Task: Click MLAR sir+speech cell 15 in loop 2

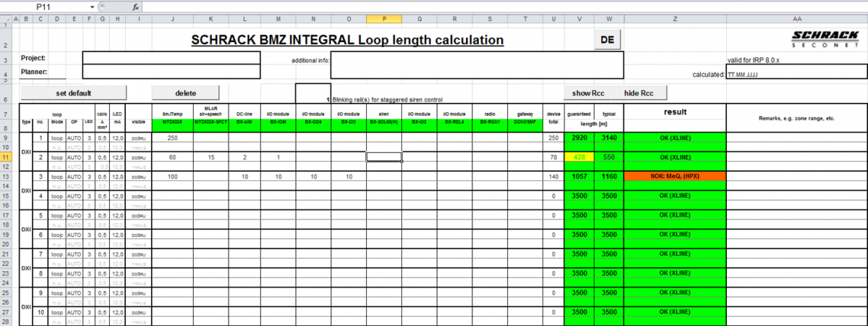Action: coord(210,157)
